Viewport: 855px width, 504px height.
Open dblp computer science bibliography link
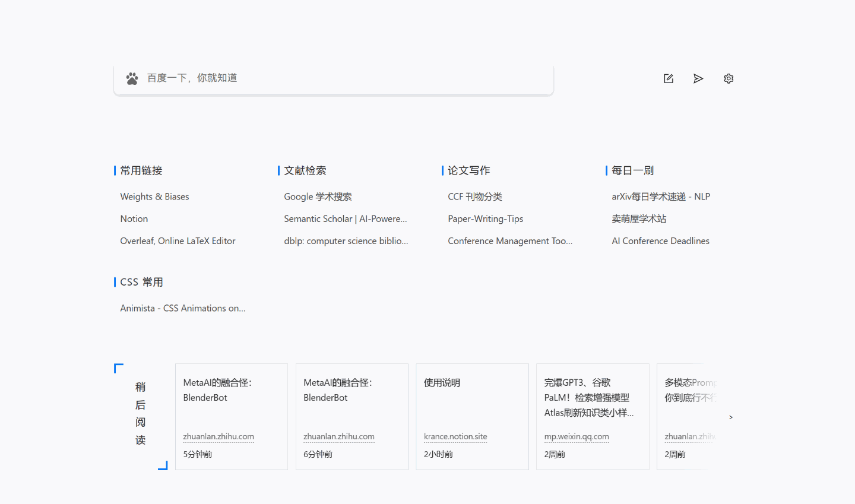[346, 240]
